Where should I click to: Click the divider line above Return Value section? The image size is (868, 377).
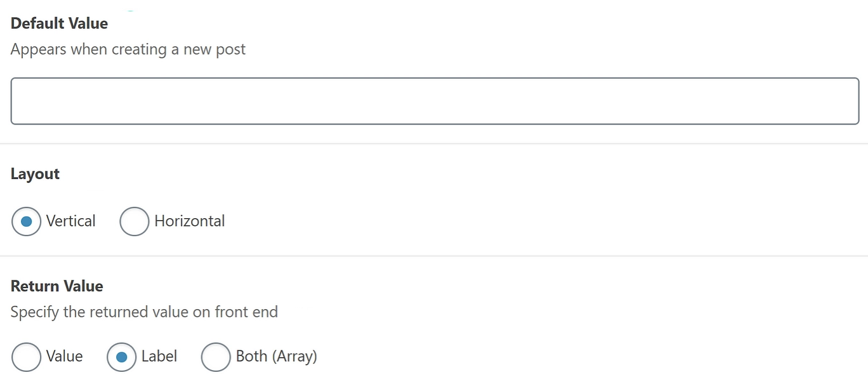(x=434, y=256)
